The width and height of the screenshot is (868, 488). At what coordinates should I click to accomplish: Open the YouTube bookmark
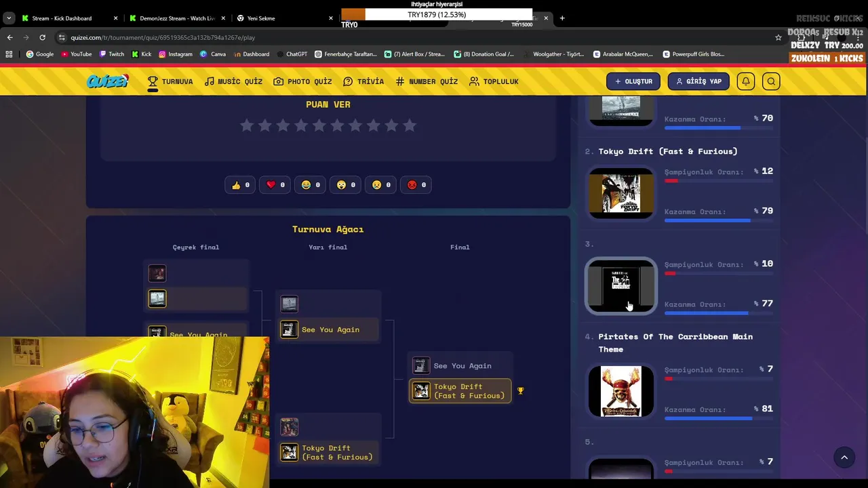coord(77,54)
